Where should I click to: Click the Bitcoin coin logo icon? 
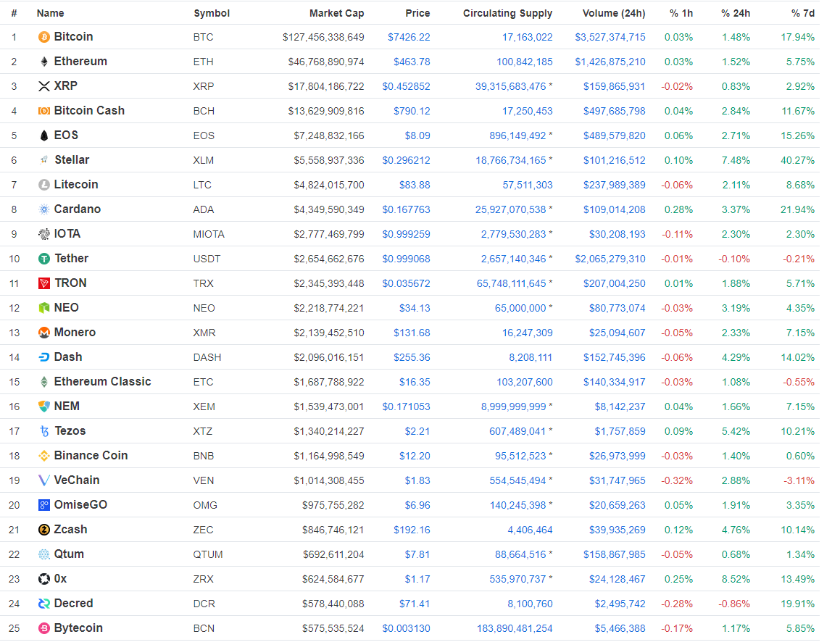coord(44,37)
